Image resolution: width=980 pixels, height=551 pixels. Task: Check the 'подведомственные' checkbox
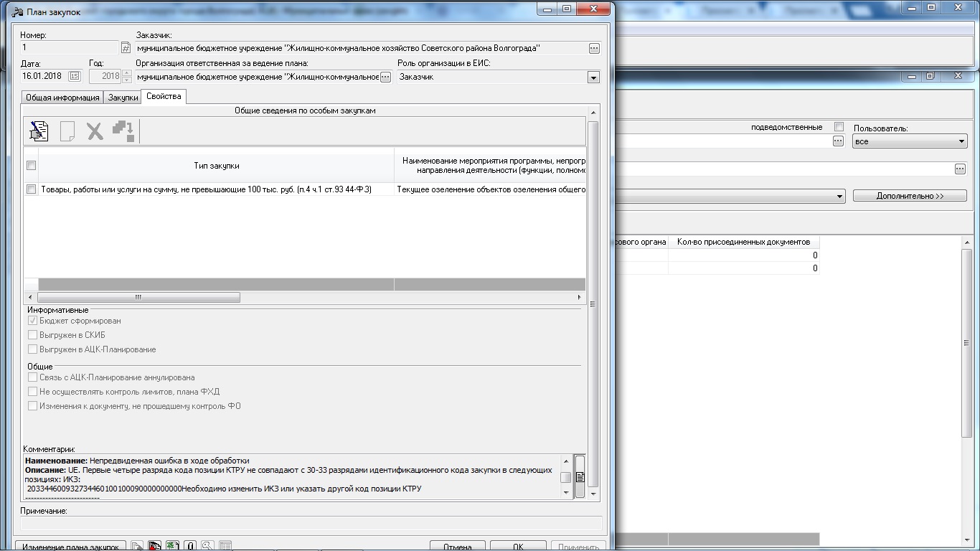click(839, 127)
